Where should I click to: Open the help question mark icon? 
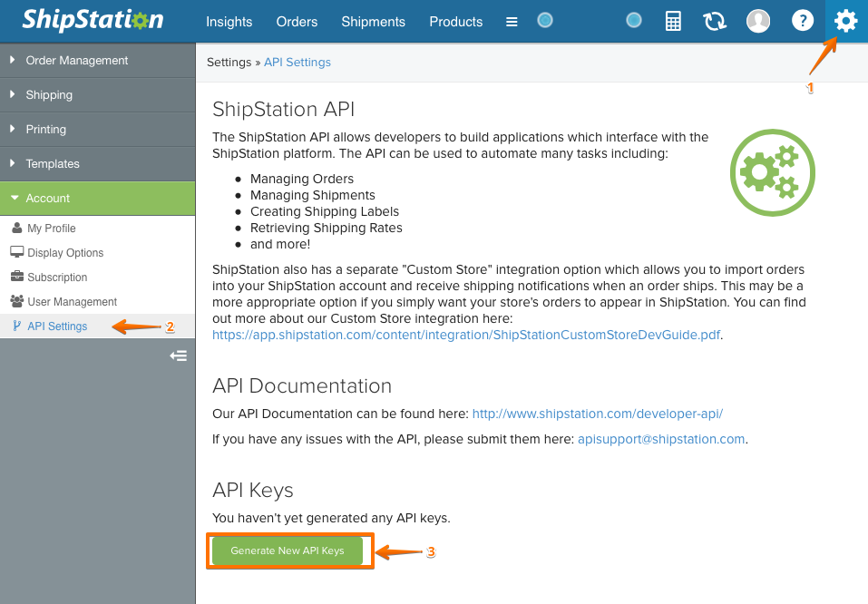click(x=802, y=21)
